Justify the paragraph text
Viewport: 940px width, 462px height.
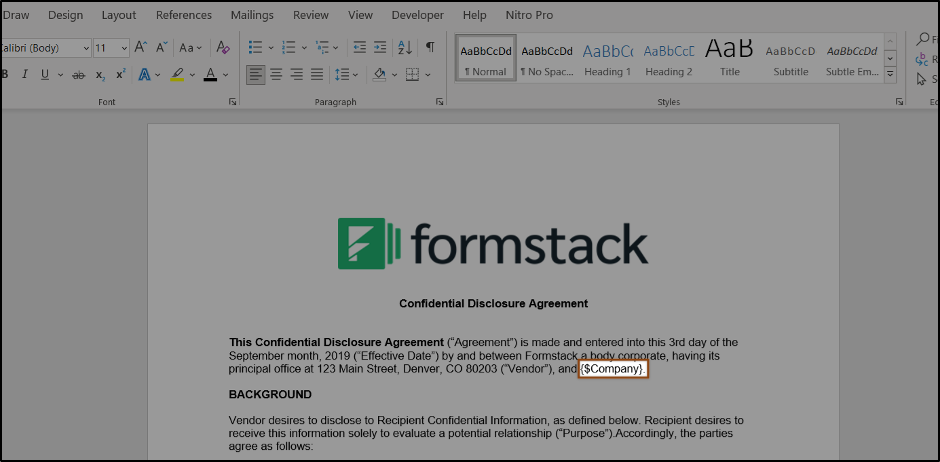click(x=317, y=75)
